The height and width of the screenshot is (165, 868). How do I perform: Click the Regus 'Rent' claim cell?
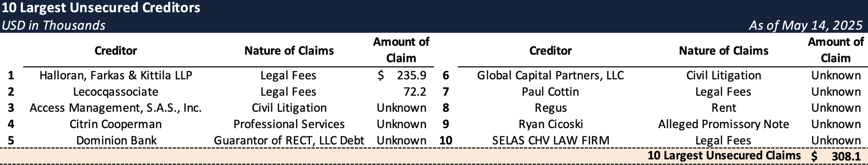coord(723,108)
